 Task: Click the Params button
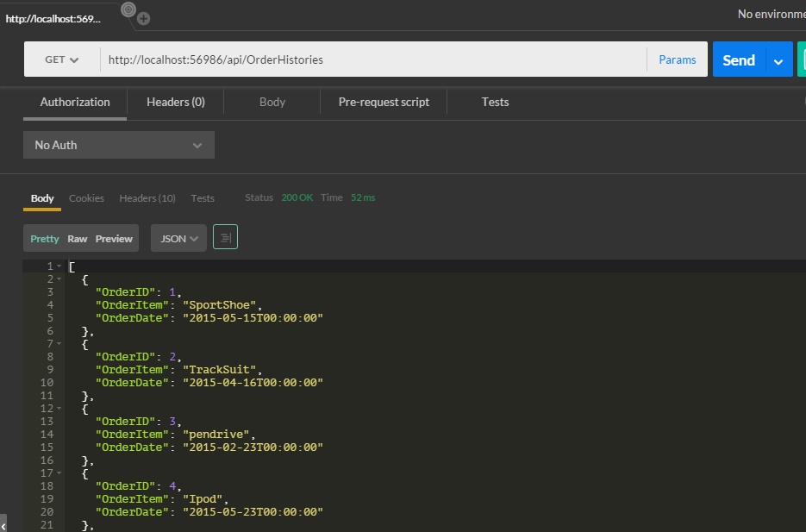click(677, 60)
